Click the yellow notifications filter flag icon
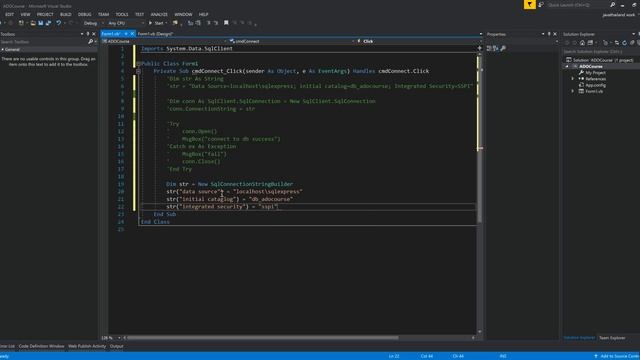Viewport: 640px width, 360px height. click(x=529, y=4)
